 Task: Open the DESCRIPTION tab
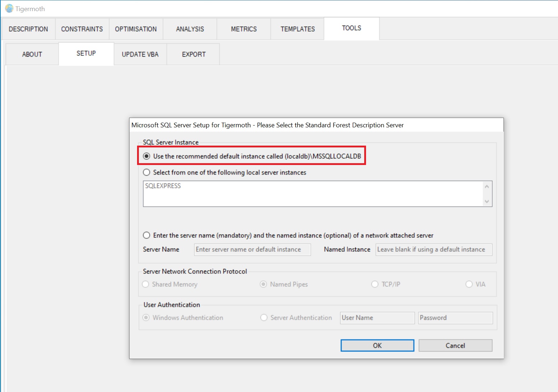[x=28, y=29]
